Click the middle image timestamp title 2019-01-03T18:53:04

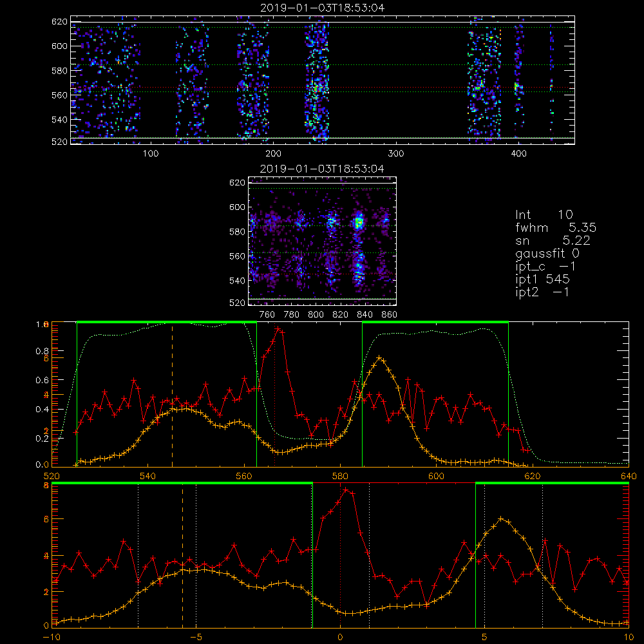click(x=322, y=169)
